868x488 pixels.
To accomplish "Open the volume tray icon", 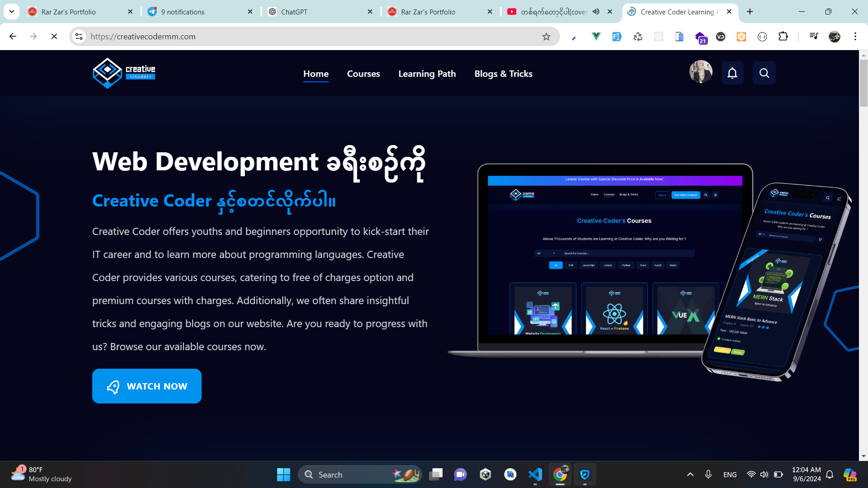I will (x=764, y=474).
